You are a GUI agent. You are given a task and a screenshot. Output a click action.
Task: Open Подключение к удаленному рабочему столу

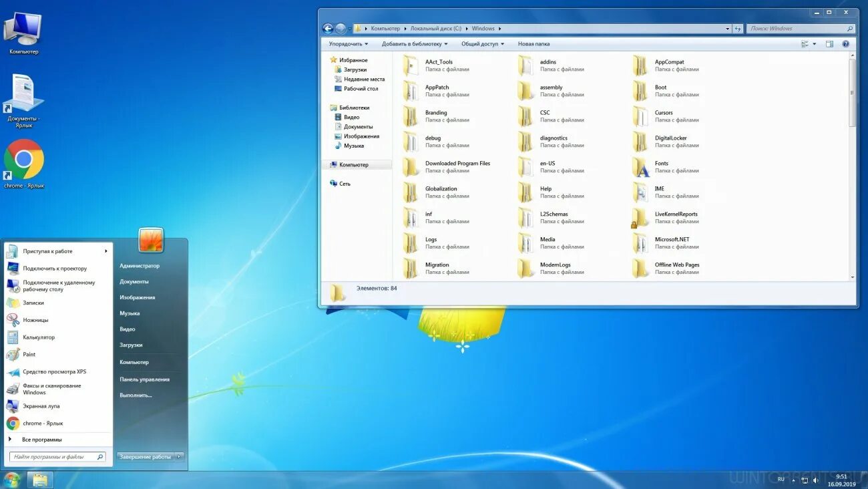click(x=57, y=286)
